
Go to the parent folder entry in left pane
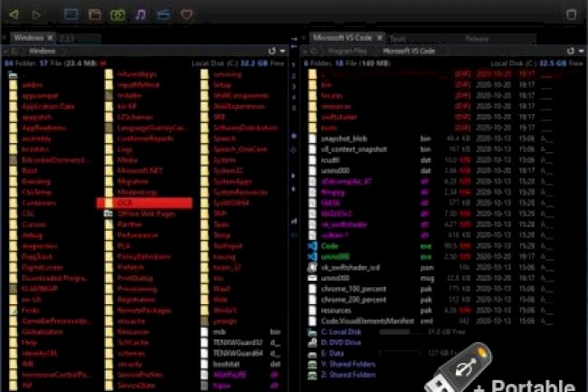pyautogui.click(x=14, y=74)
